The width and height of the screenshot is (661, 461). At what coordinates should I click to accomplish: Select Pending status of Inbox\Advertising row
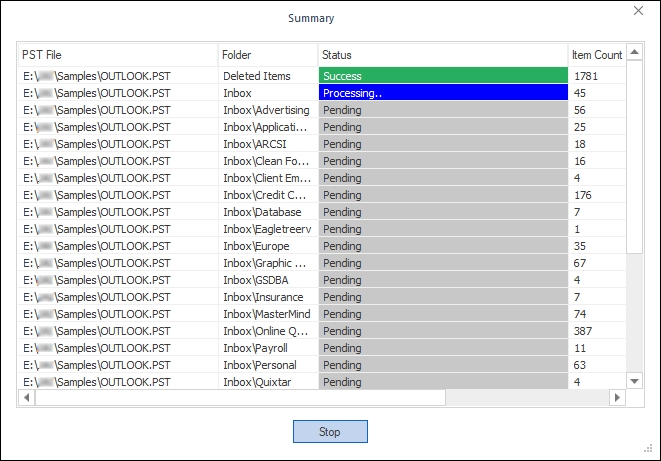[443, 110]
